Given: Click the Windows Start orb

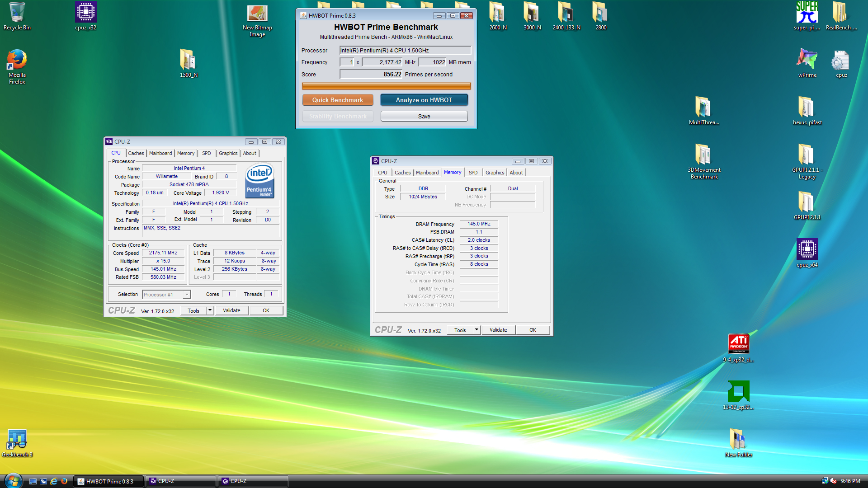Looking at the screenshot, I should 13,481.
